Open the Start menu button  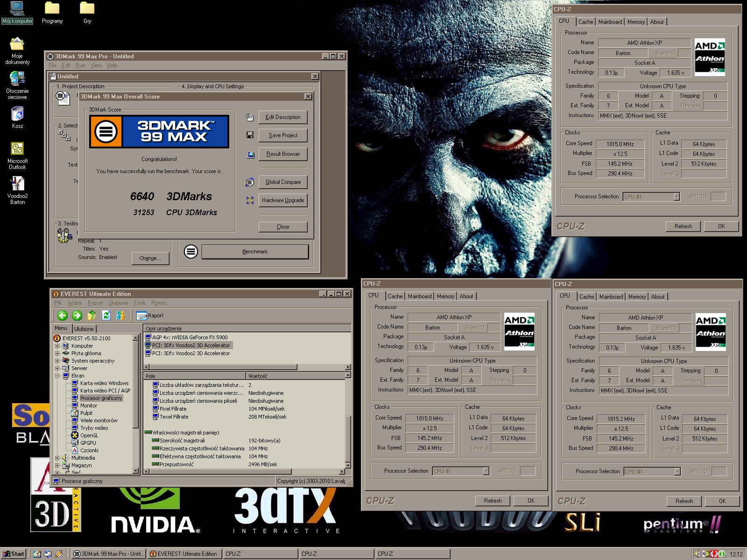pos(13,554)
